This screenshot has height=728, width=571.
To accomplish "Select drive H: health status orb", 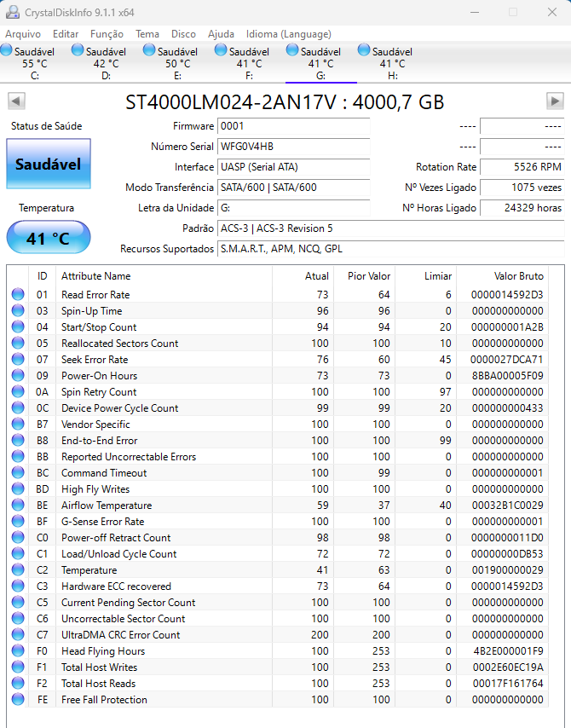I will (364, 50).
